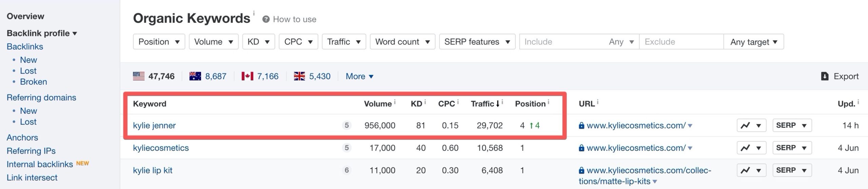Select the United Kingdom flag icon
Screen dimensions: 868x189
(299, 76)
